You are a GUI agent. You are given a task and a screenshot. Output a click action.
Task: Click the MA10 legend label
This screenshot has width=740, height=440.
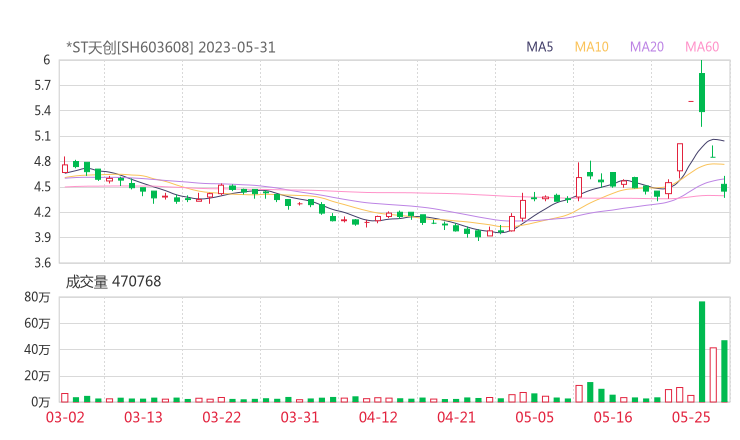click(591, 47)
